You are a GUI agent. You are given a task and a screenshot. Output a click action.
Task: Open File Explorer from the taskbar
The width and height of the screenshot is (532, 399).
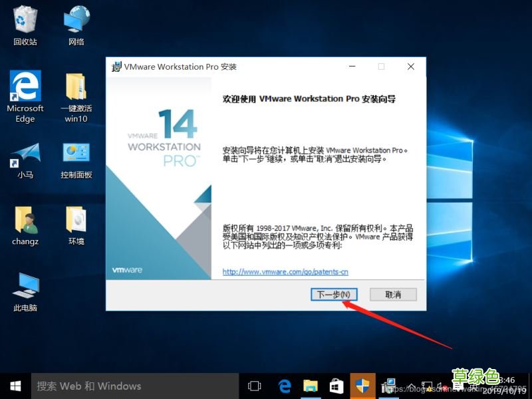click(x=311, y=386)
